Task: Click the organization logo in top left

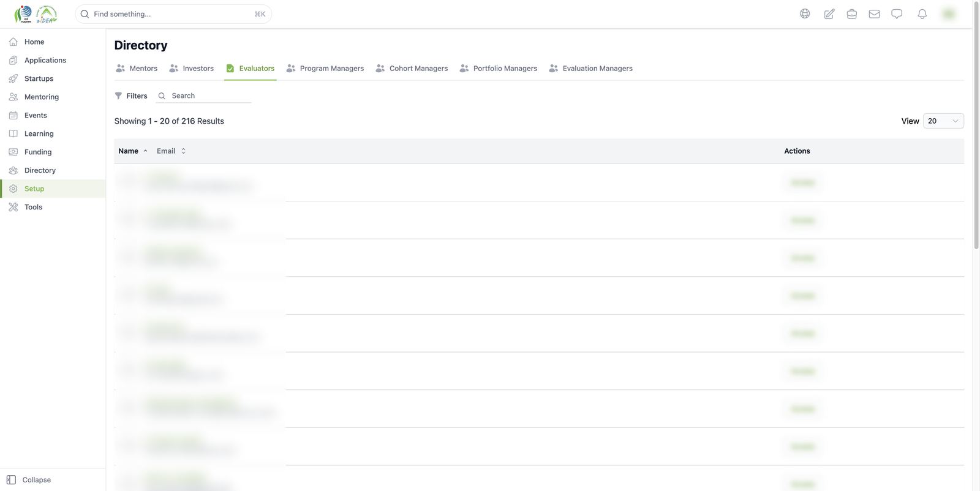Action: tap(36, 13)
